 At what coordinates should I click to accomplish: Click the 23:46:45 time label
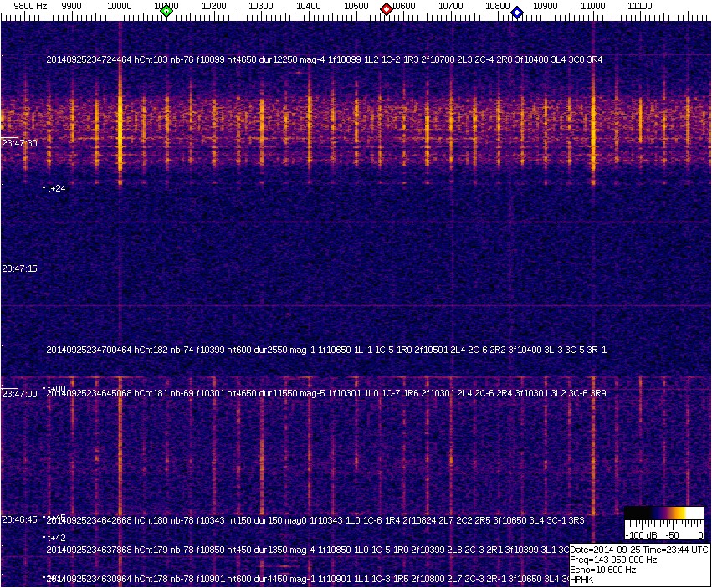pyautogui.click(x=19, y=519)
